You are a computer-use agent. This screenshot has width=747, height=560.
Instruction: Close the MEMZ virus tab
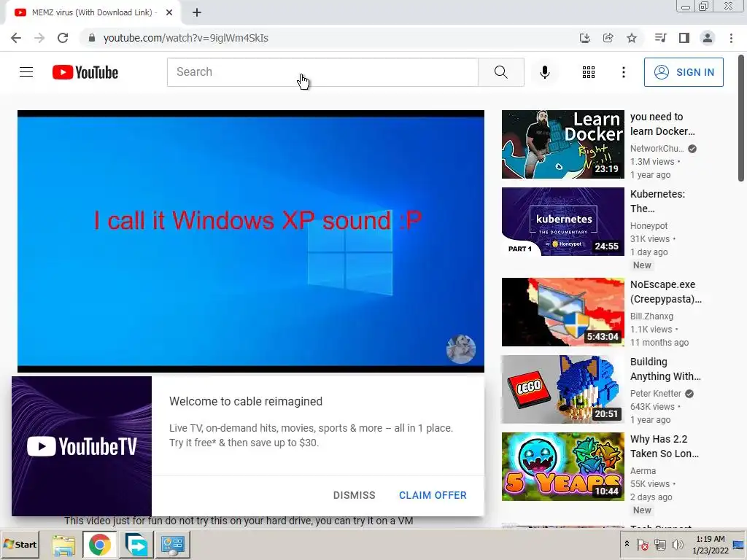point(169,12)
